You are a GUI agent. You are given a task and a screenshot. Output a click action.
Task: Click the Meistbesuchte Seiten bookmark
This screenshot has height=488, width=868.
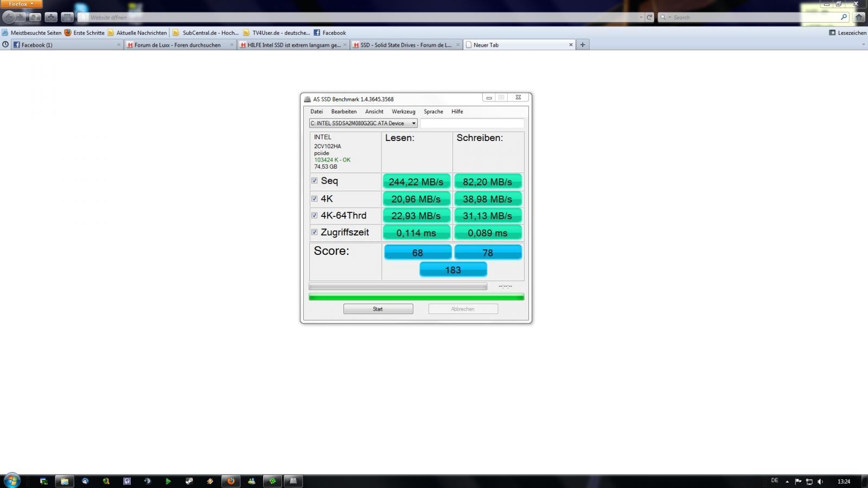pyautogui.click(x=31, y=33)
